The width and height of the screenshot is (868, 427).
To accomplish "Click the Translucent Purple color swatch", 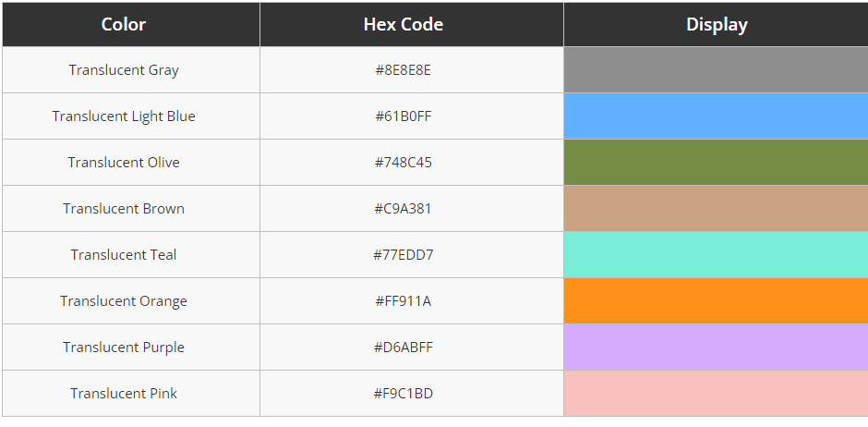I will coord(716,348).
